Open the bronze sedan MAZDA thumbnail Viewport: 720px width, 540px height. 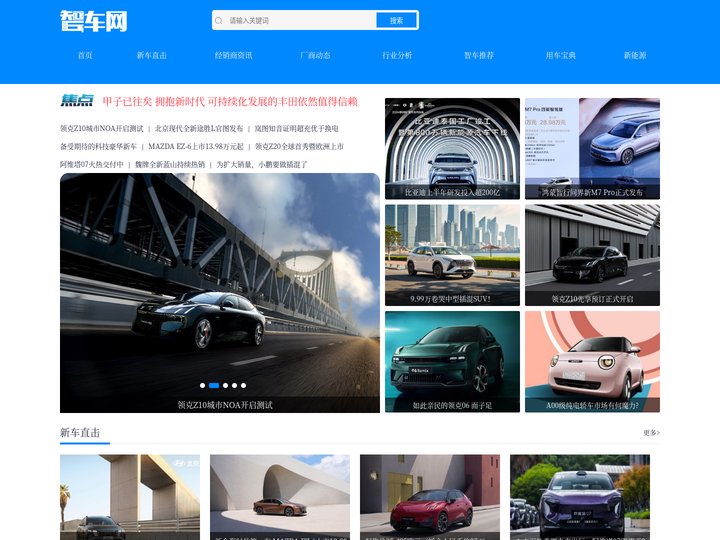280,497
